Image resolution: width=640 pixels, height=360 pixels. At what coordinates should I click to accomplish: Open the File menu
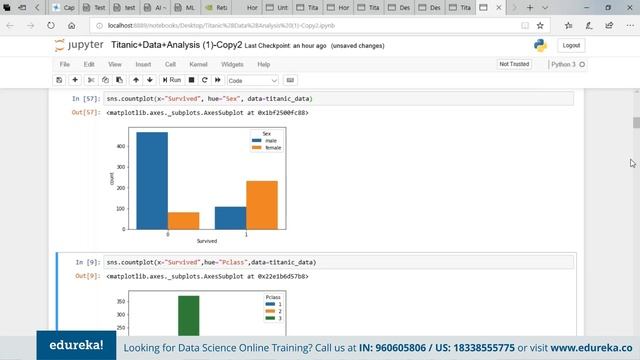pos(64,64)
